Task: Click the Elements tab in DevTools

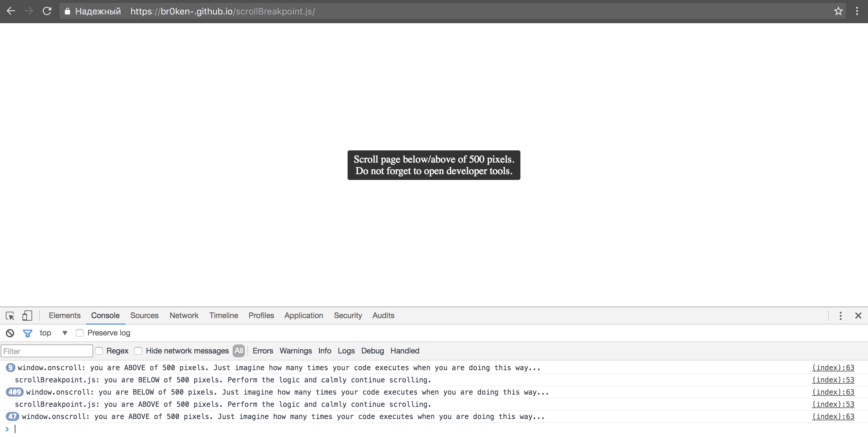Action: point(64,316)
